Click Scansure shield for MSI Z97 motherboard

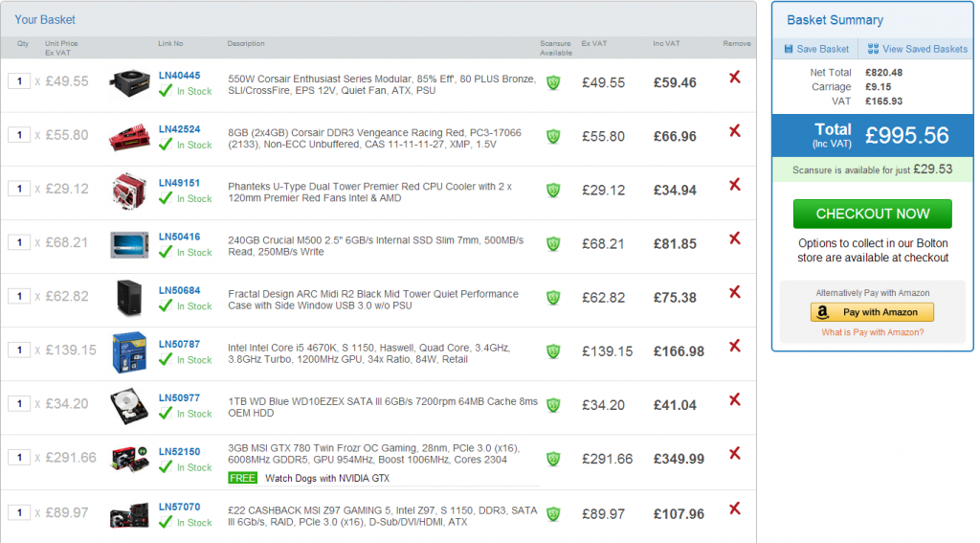tap(553, 514)
